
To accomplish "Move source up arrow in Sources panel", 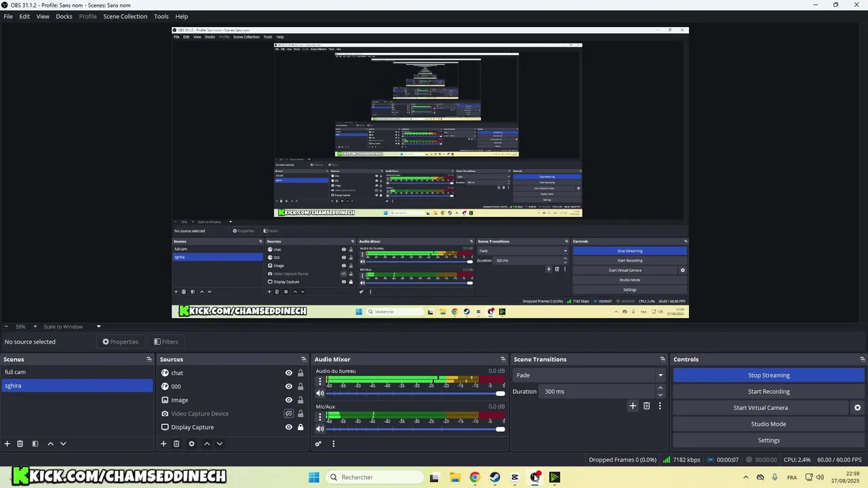I will coord(207,444).
